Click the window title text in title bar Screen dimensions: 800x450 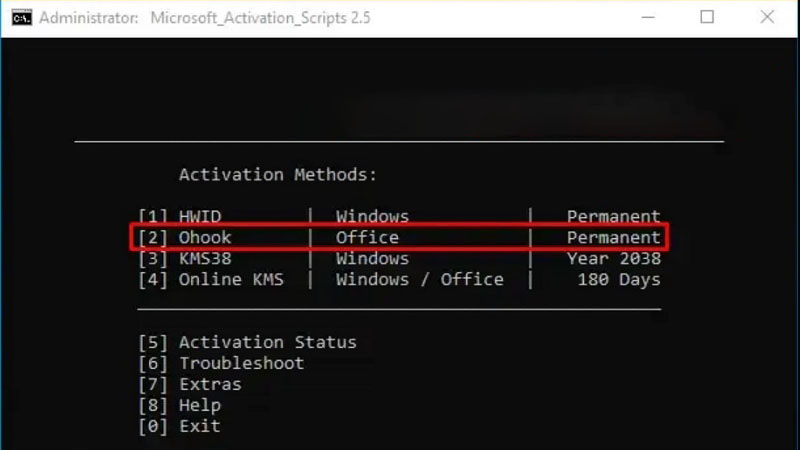click(268, 18)
